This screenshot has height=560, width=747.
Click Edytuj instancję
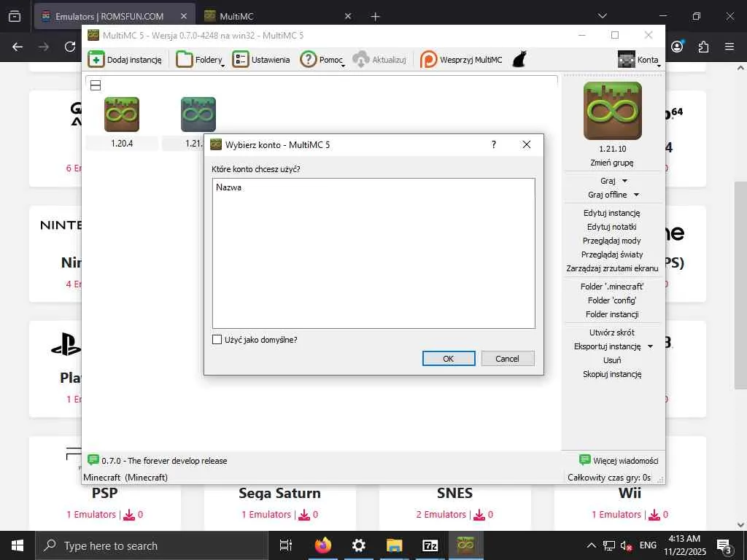[612, 213]
